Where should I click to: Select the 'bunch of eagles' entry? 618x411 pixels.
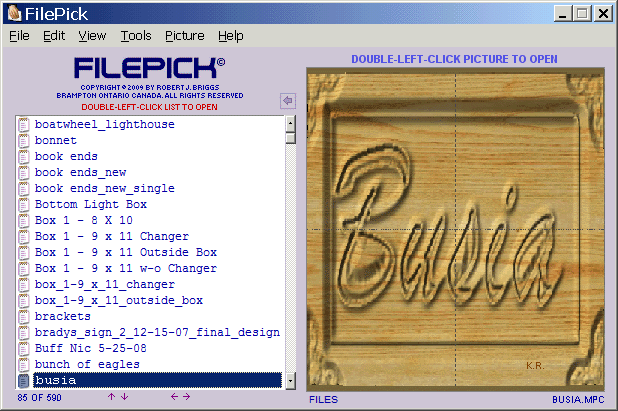pos(87,365)
